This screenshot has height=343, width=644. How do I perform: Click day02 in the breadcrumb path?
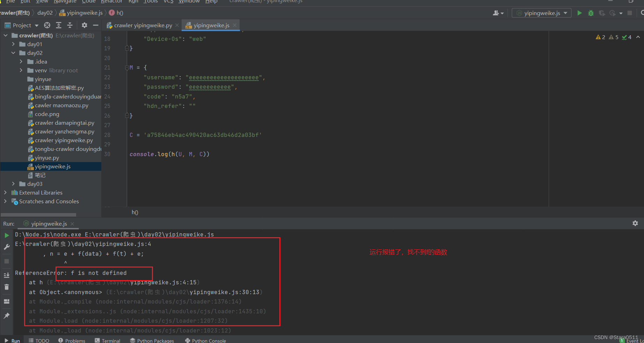point(45,13)
